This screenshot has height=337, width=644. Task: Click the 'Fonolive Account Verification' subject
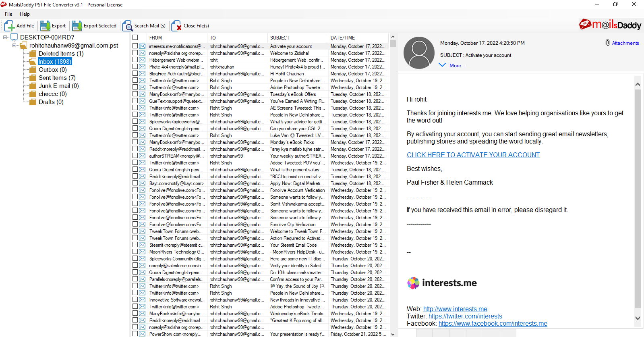[297, 190]
